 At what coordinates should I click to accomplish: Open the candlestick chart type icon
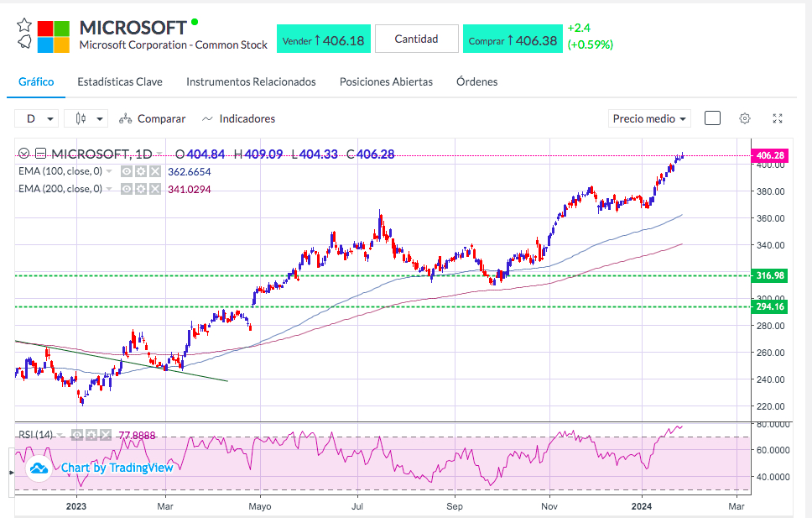(x=81, y=118)
